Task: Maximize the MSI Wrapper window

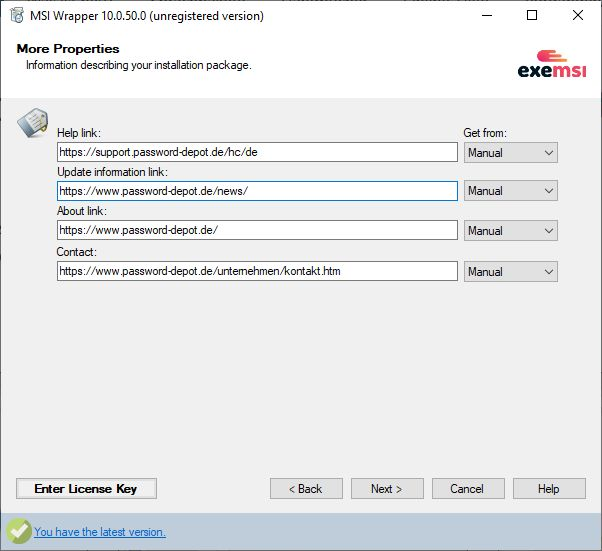Action: point(532,15)
